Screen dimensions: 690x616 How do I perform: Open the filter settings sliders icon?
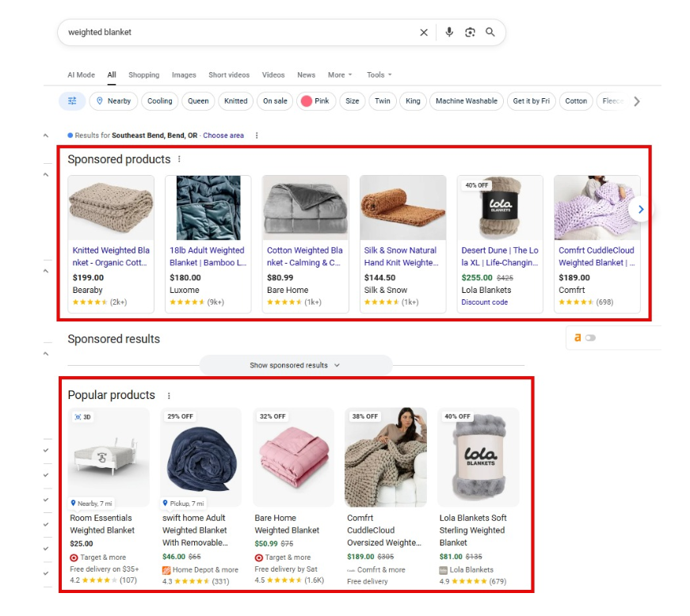coord(72,101)
